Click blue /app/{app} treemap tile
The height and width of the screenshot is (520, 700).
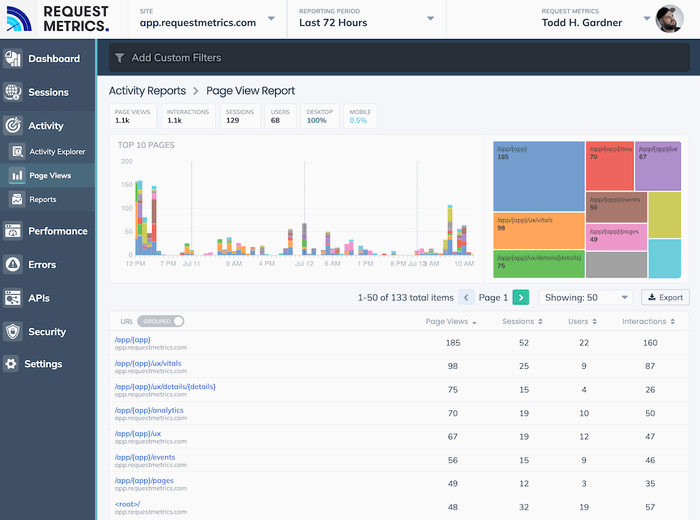click(539, 176)
